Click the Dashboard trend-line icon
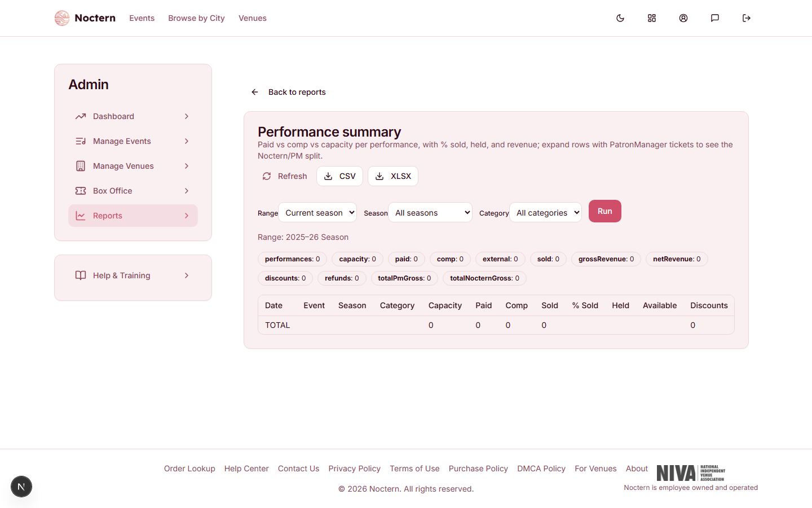Viewport: 812px width, 508px height. click(81, 116)
